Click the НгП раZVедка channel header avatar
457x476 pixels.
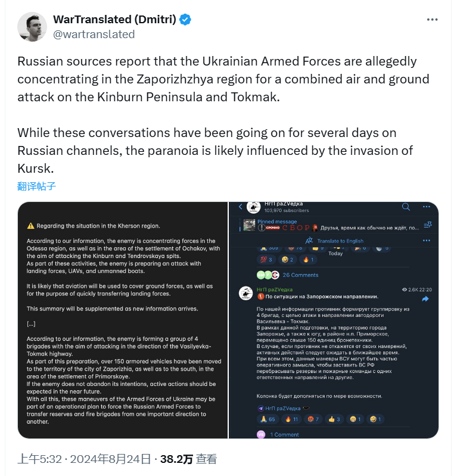point(253,207)
